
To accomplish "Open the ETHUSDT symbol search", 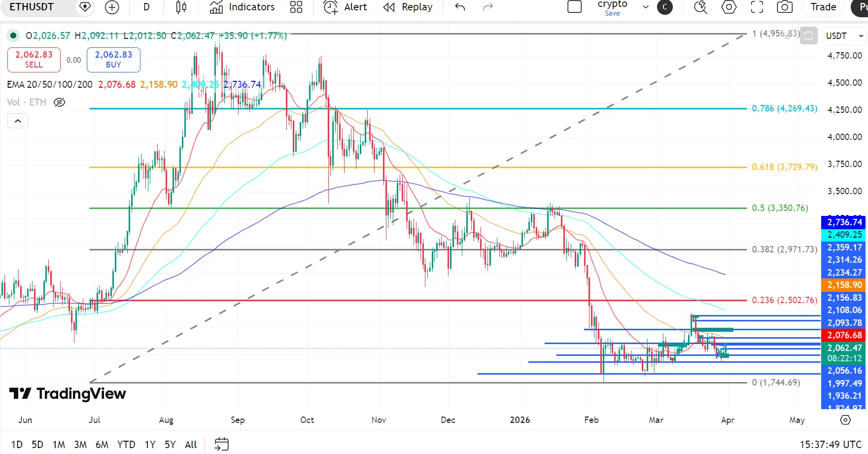I will point(32,7).
